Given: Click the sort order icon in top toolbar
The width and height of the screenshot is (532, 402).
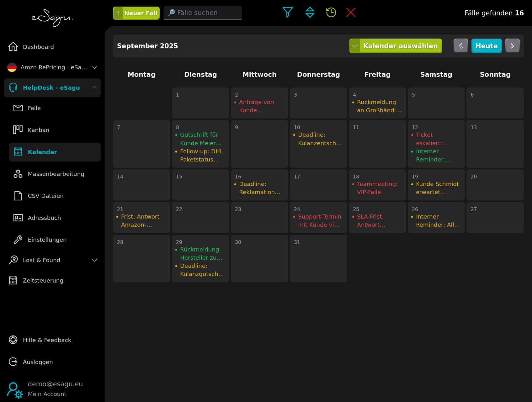Looking at the screenshot, I should pyautogui.click(x=310, y=13).
